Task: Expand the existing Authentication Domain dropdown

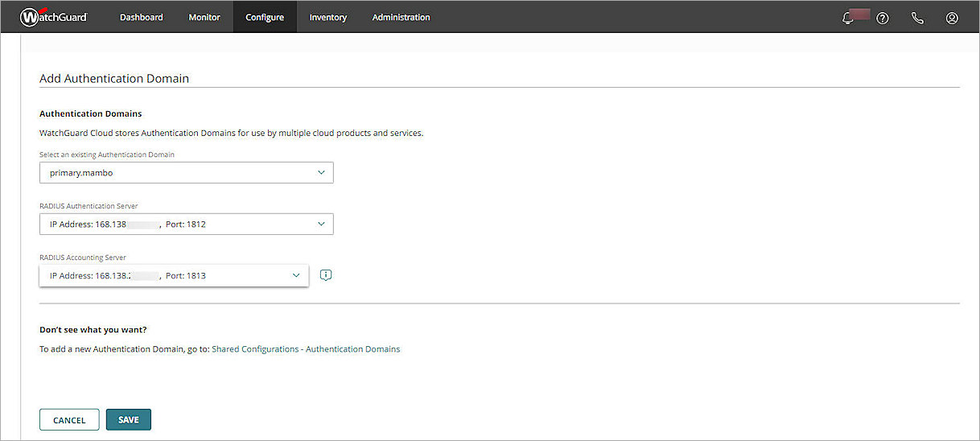Action: click(x=186, y=173)
